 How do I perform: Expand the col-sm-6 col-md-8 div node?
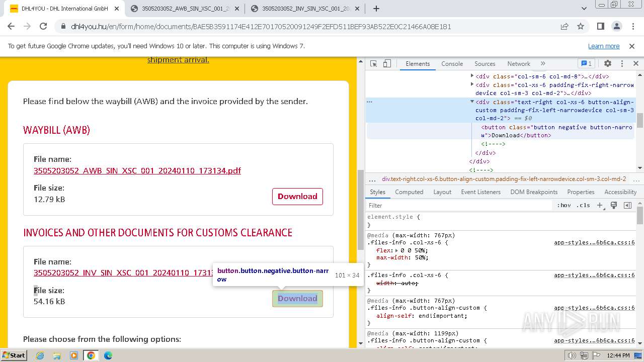[x=472, y=76]
